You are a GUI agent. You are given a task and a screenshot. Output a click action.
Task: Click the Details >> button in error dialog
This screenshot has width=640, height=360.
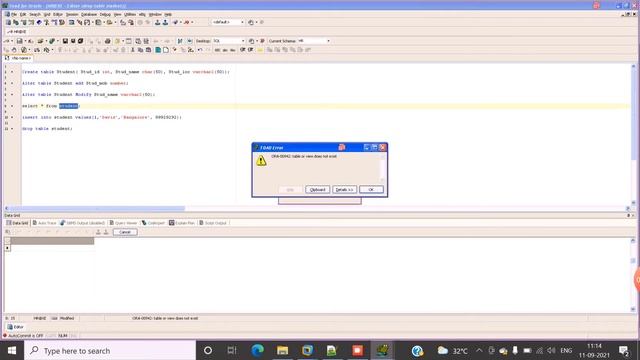point(344,189)
